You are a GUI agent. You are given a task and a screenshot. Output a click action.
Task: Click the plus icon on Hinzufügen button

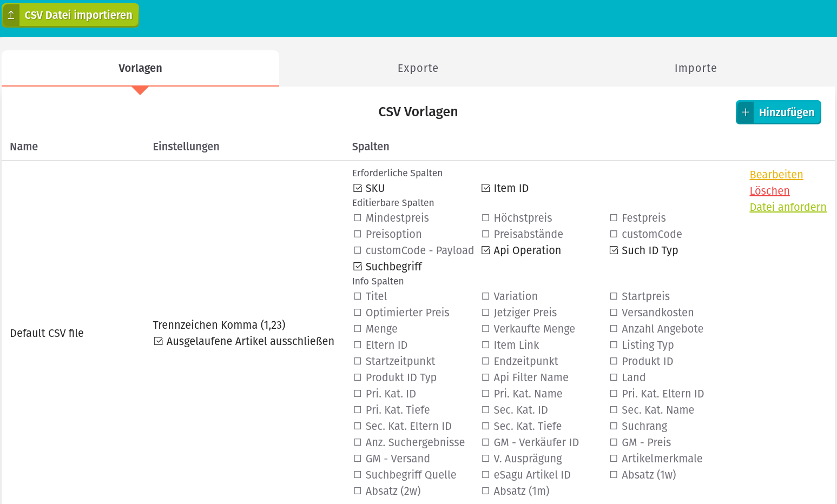[x=745, y=112]
